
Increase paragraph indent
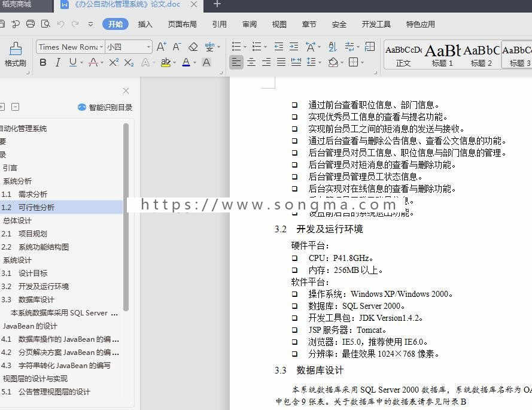[x=294, y=46]
